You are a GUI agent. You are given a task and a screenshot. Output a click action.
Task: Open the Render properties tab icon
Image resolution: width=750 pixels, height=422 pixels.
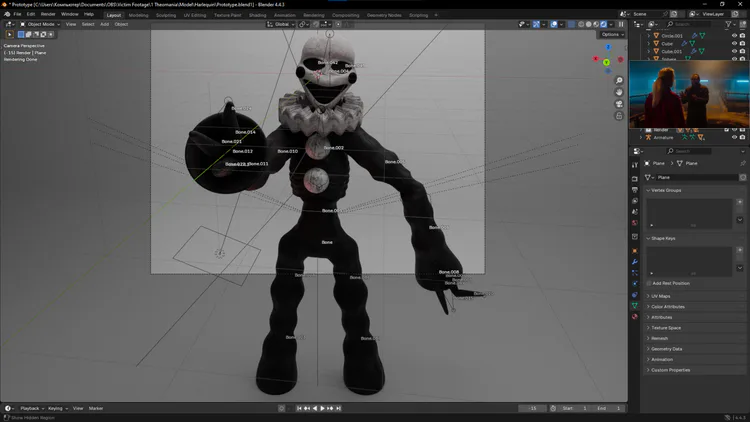pyautogui.click(x=635, y=179)
